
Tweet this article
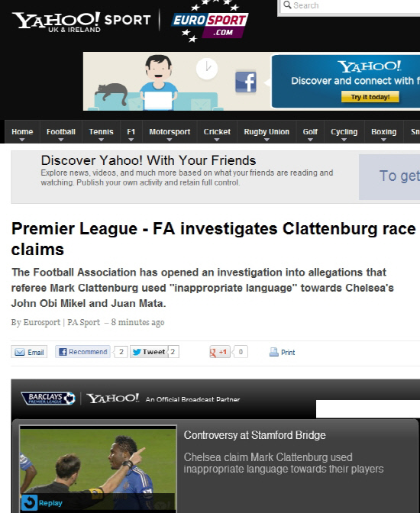[x=149, y=352]
